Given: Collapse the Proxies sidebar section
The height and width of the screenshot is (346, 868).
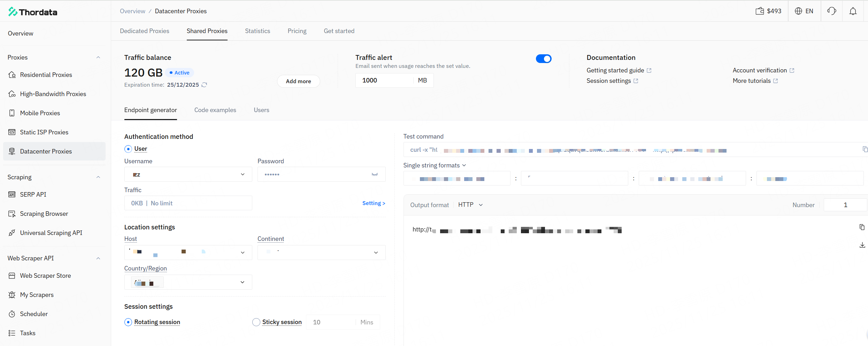Looking at the screenshot, I should point(98,57).
